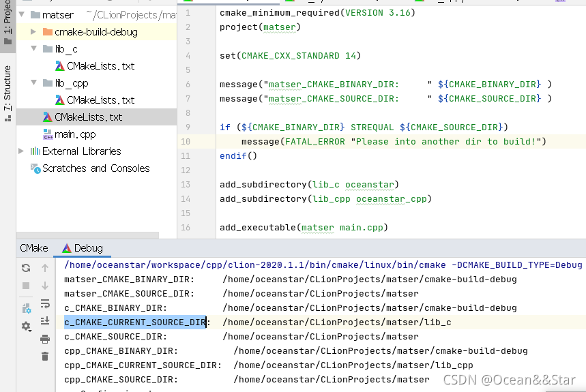Select the root CMakeLists.txt file

click(x=96, y=117)
